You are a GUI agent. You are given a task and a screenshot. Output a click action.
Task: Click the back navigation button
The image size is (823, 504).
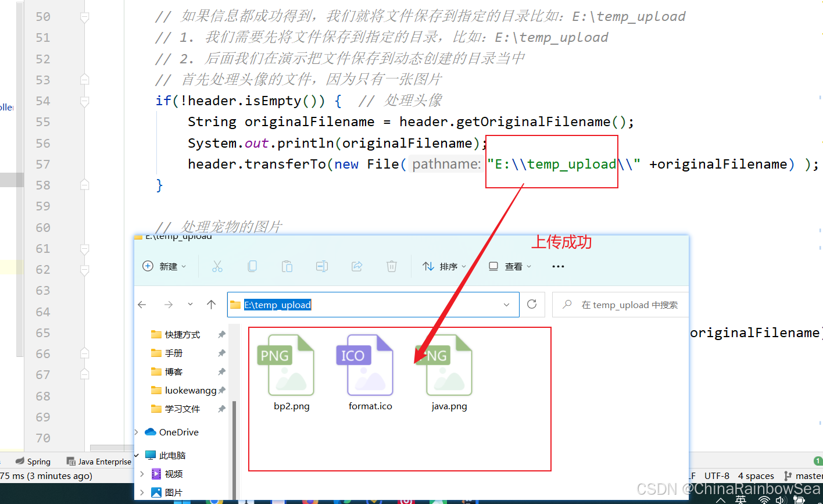click(x=141, y=304)
